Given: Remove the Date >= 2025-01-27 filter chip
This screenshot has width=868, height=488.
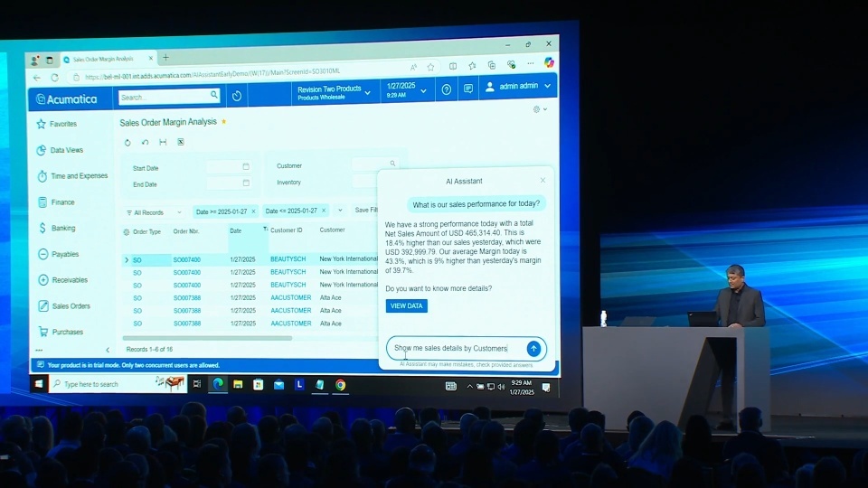Looking at the screenshot, I should click(x=253, y=211).
